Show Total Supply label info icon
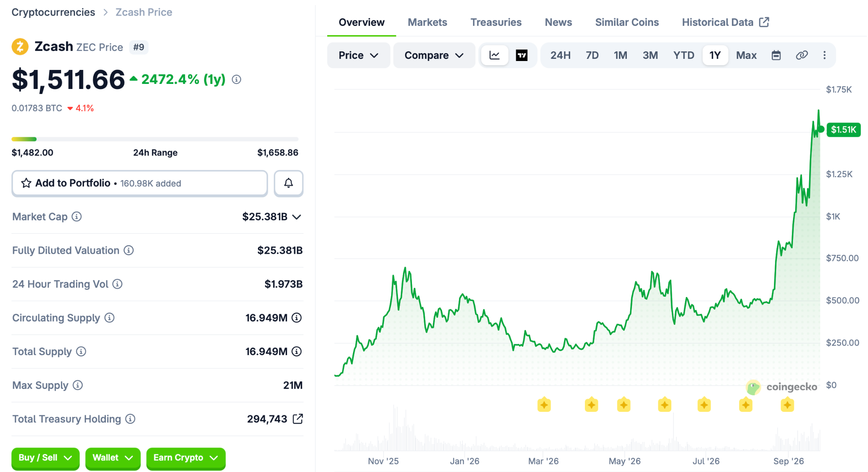The height and width of the screenshot is (472, 868). [81, 351]
